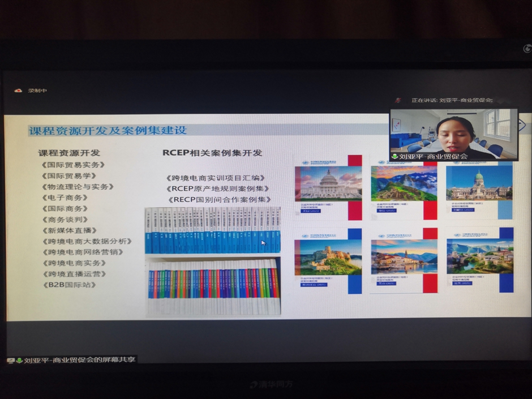This screenshot has width=532, height=399.
Task: Click the red recording cloud icon
Action: (18, 91)
